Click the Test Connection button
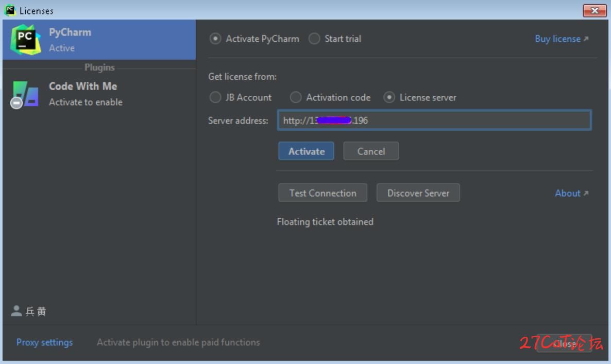The width and height of the screenshot is (611, 364). click(x=323, y=193)
